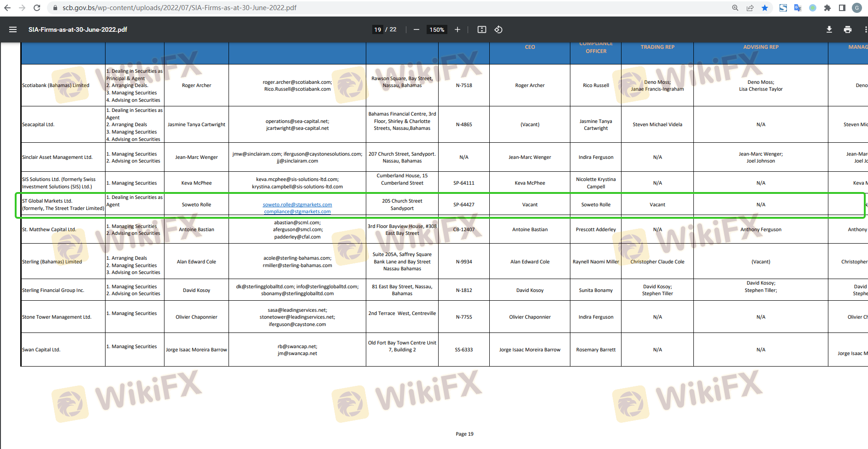The width and height of the screenshot is (868, 449).
Task: Reload the page
Action: (37, 8)
